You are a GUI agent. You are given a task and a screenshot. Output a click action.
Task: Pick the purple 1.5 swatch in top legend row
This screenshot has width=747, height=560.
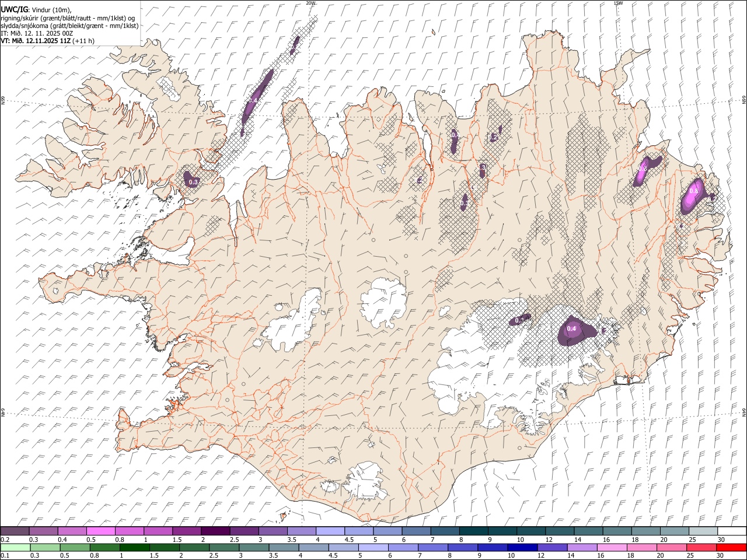coord(187,531)
